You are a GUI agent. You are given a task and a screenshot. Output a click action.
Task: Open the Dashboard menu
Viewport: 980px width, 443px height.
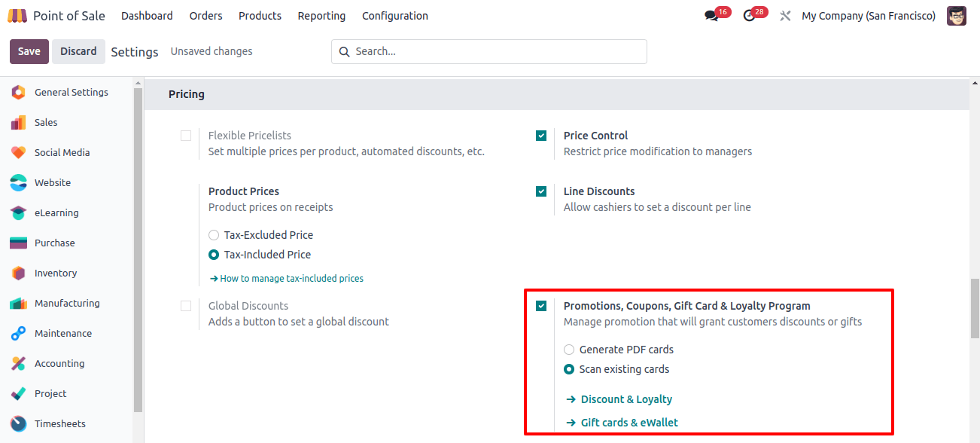[147, 16]
